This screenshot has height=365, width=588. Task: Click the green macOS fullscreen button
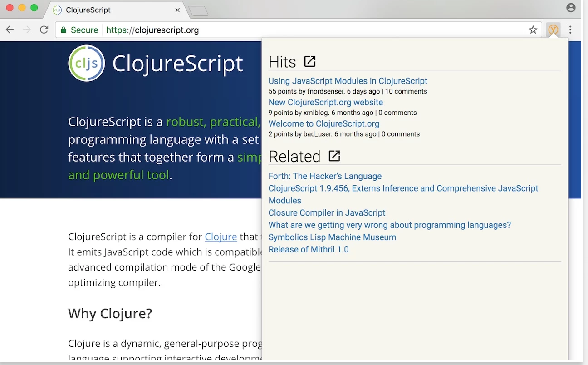coord(34,8)
